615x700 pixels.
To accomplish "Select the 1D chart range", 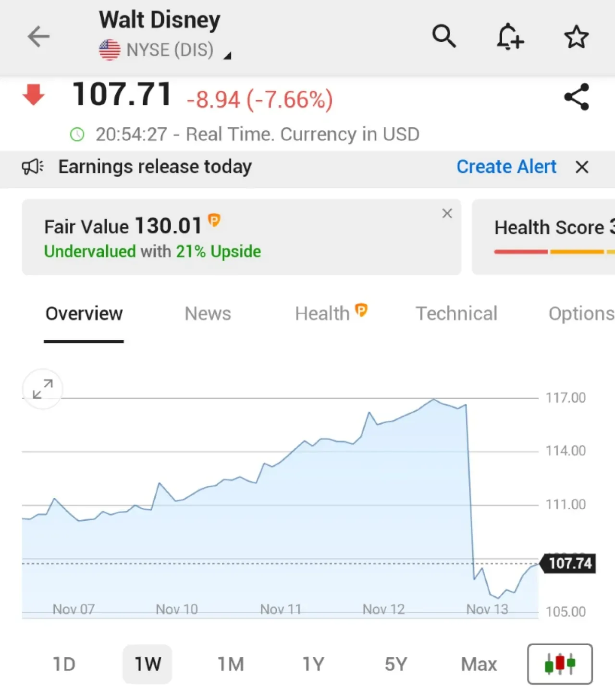I will pyautogui.click(x=64, y=664).
